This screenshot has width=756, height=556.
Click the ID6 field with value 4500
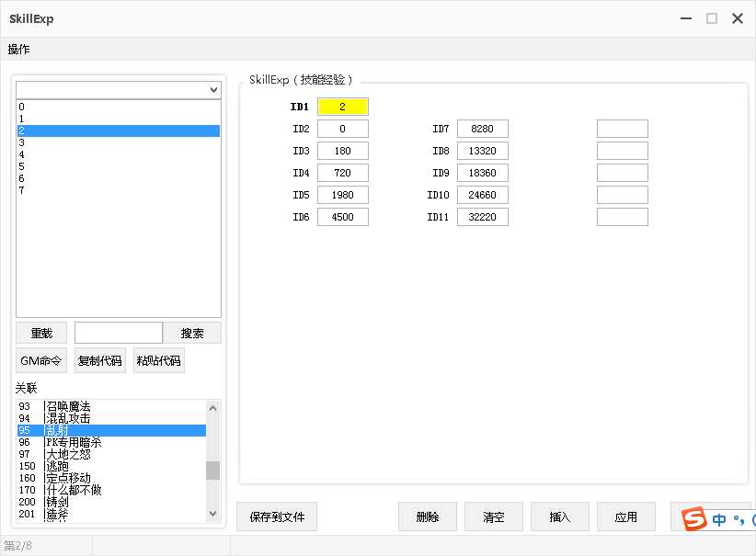coord(343,217)
